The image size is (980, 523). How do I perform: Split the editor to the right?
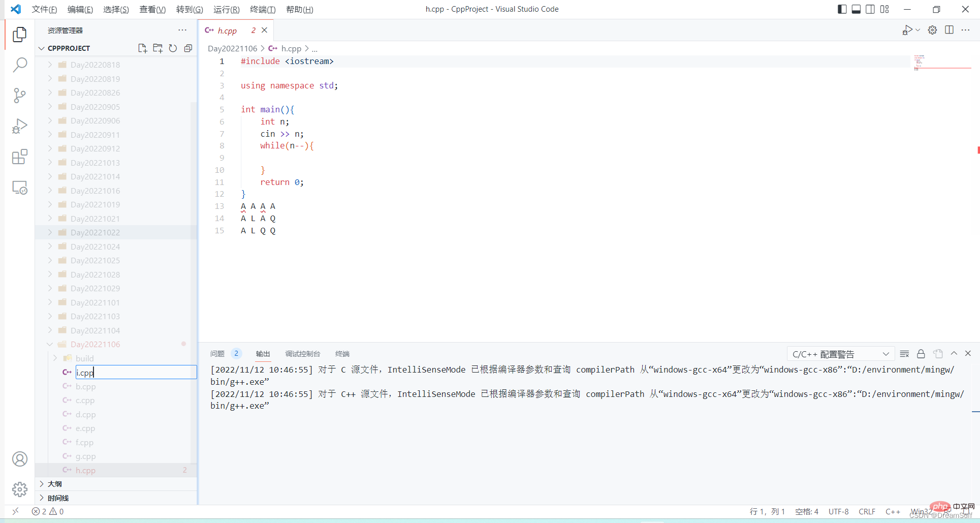pos(949,30)
